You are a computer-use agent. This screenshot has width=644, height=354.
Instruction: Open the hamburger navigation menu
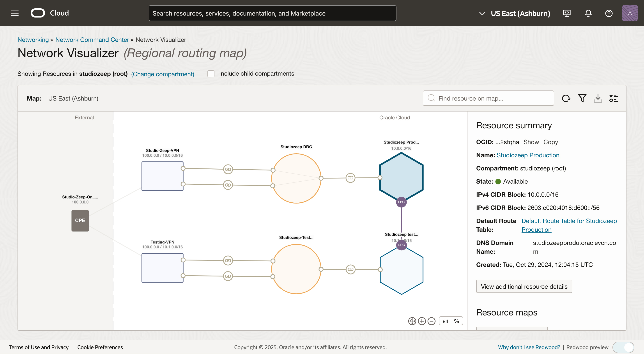point(15,13)
